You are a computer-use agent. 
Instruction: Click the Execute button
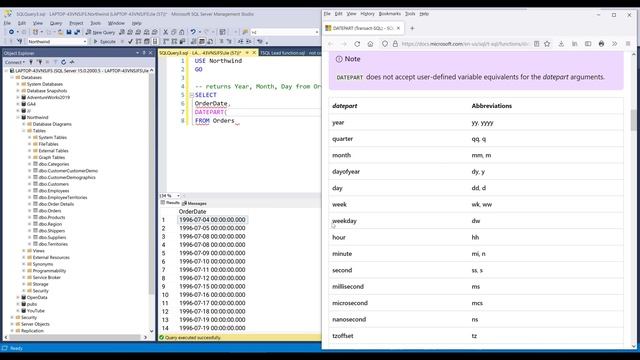(104, 42)
